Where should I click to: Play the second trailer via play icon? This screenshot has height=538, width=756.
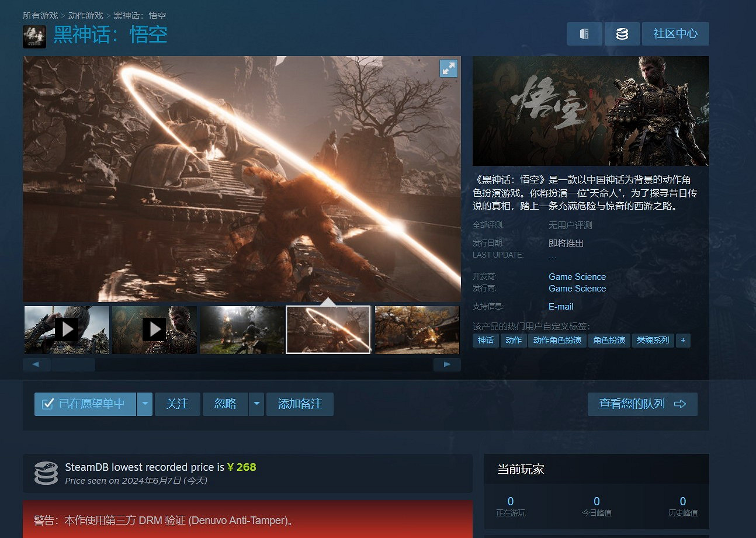154,329
